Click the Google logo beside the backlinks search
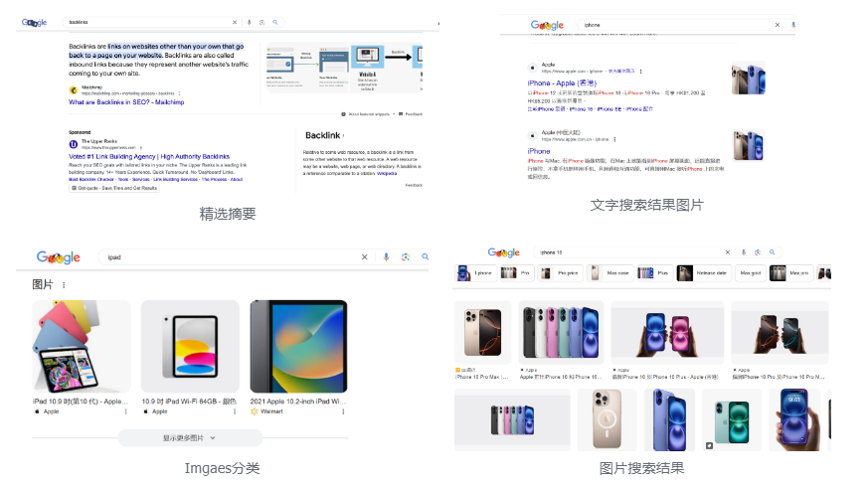 pos(35,23)
